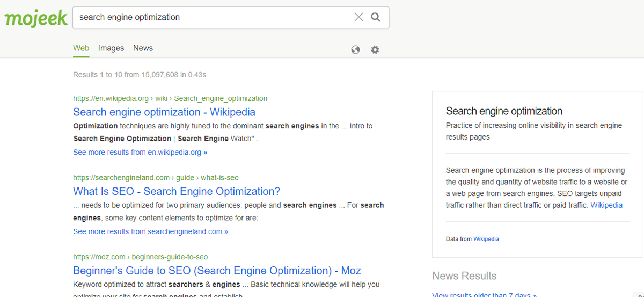
Task: Switch to the Images tab
Action: (111, 48)
